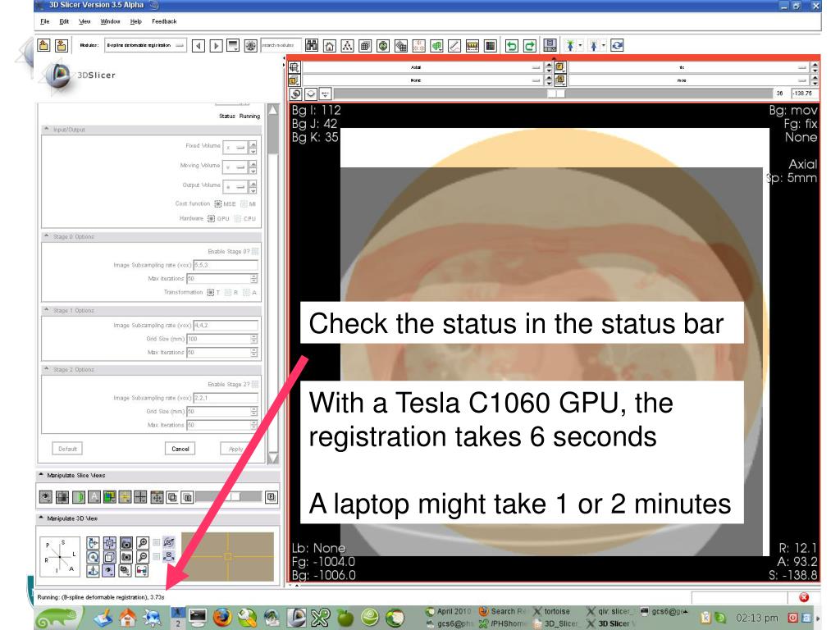Open the Feedback menu

[x=164, y=21]
